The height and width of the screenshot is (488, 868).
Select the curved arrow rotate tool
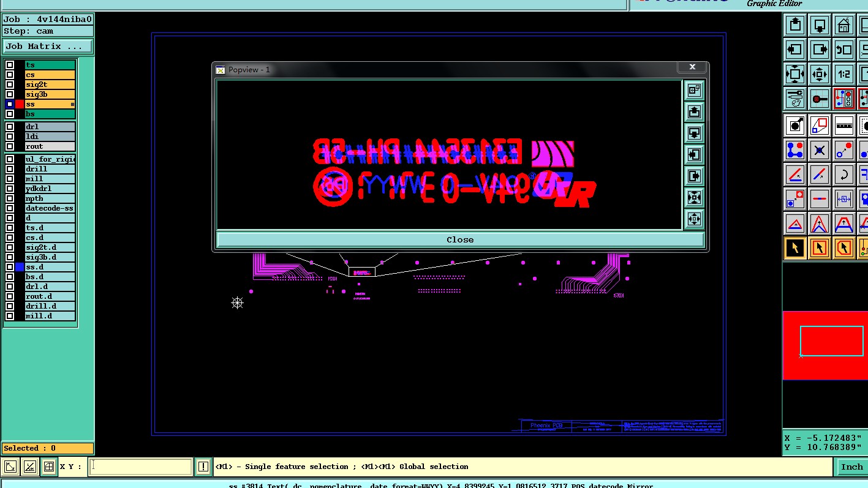[844, 175]
